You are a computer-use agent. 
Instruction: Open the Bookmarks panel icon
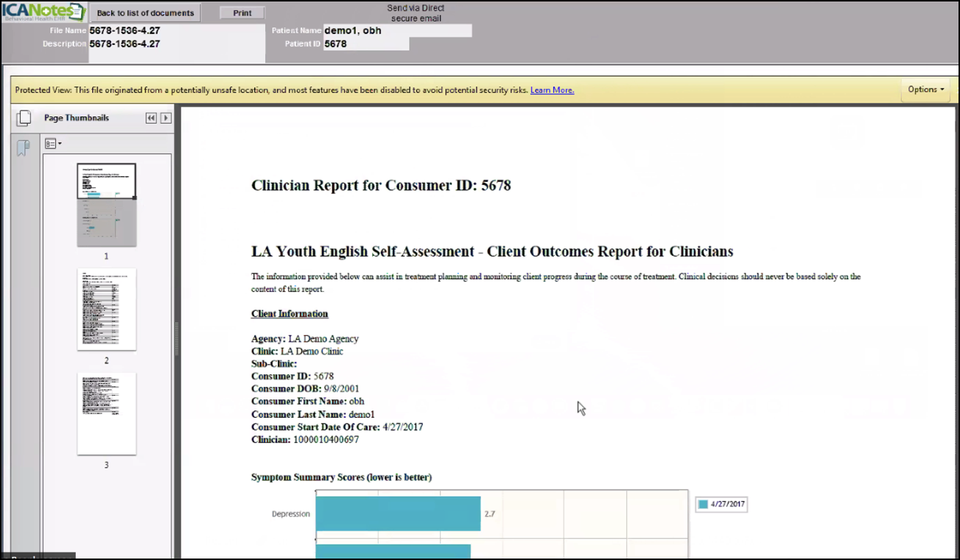click(24, 148)
